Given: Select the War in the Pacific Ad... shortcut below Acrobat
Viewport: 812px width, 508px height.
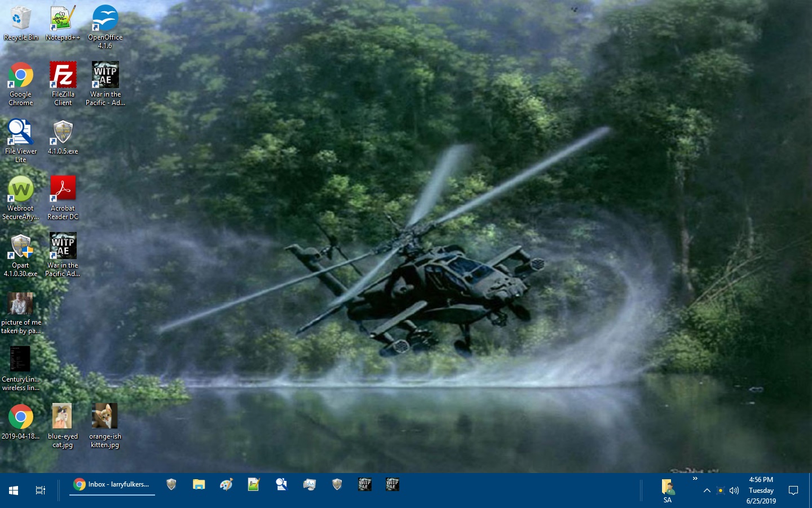Looking at the screenshot, I should [63, 255].
